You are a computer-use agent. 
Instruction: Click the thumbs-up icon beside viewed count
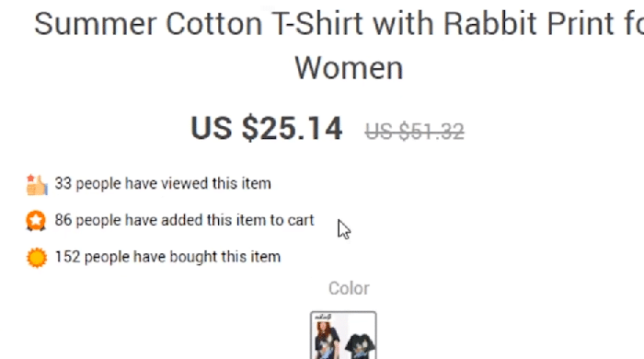(x=37, y=184)
